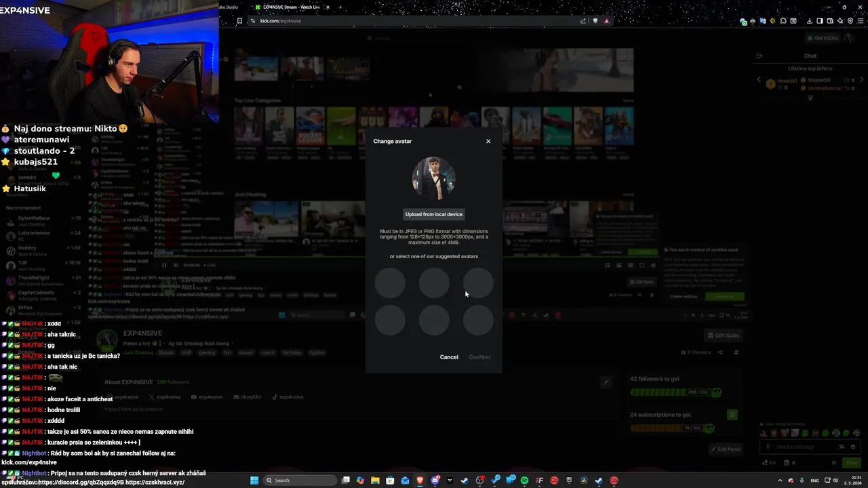The height and width of the screenshot is (488, 868).
Task: Click the taskbar Search box
Action: point(300,481)
